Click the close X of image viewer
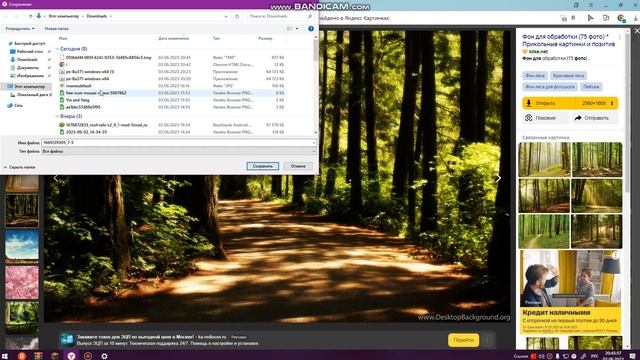The height and width of the screenshot is (360, 640). [x=636, y=31]
